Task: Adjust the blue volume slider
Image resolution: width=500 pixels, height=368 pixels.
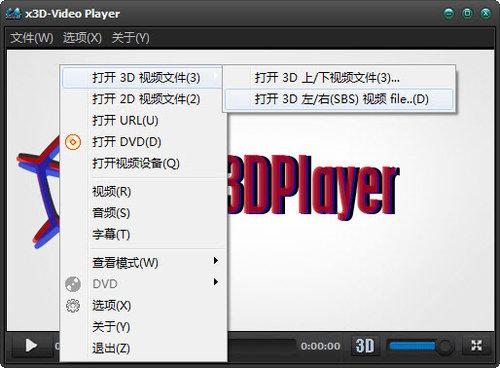Action: 419,346
